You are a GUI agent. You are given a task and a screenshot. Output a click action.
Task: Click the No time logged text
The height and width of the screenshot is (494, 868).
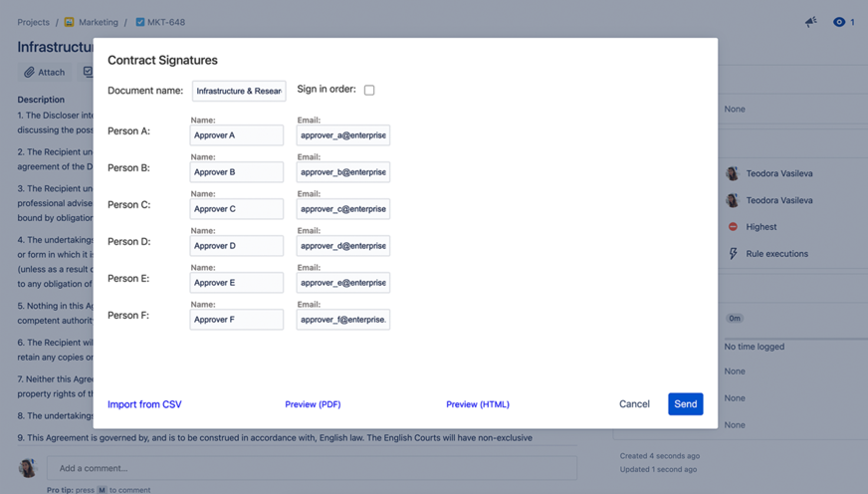[755, 347]
